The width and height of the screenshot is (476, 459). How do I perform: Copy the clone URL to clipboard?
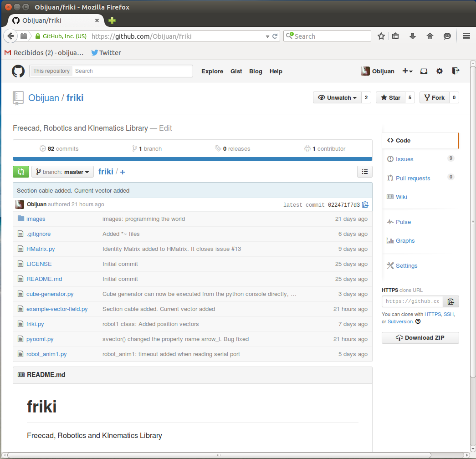tap(450, 301)
